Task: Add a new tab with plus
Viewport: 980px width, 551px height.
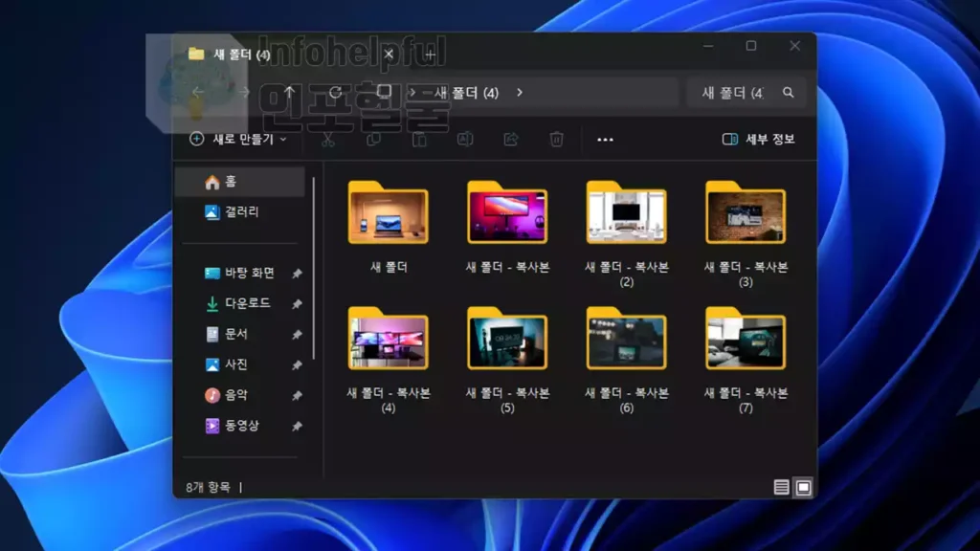Action: pyautogui.click(x=430, y=55)
